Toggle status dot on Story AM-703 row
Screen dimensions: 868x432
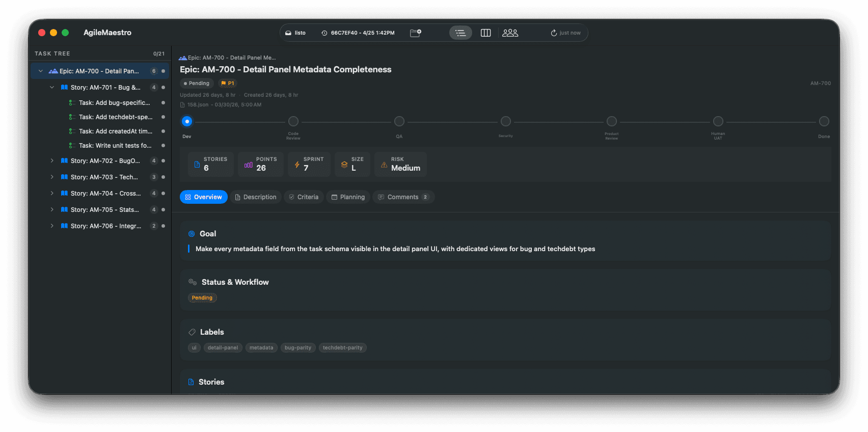click(163, 177)
